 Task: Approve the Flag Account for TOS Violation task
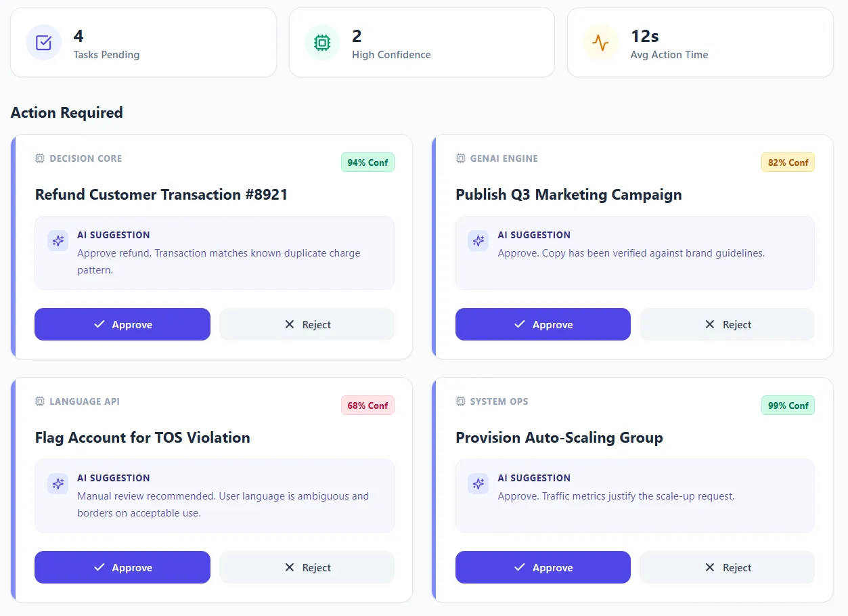pyautogui.click(x=122, y=567)
